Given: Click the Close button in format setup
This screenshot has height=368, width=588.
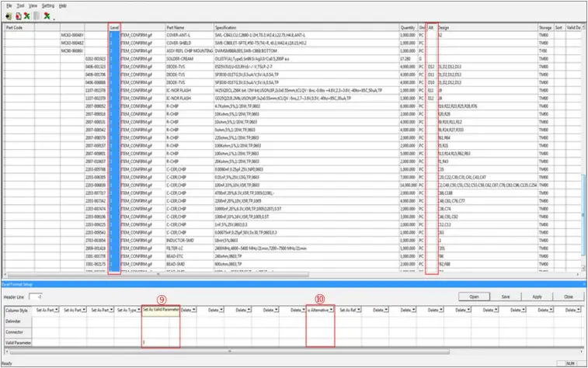Looking at the screenshot, I should click(x=569, y=297).
